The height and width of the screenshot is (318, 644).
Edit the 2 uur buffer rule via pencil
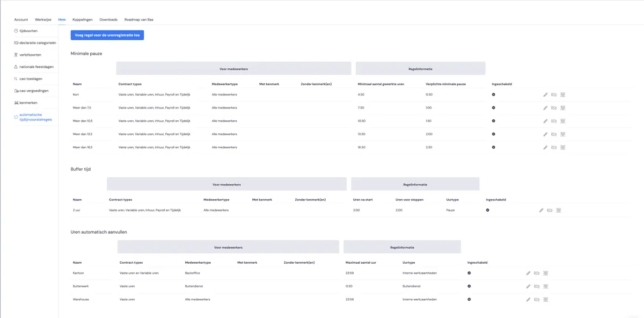coord(541,210)
